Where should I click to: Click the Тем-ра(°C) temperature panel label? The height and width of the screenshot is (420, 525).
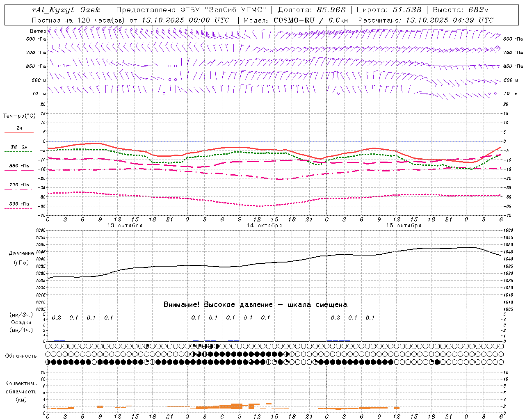coord(19,116)
